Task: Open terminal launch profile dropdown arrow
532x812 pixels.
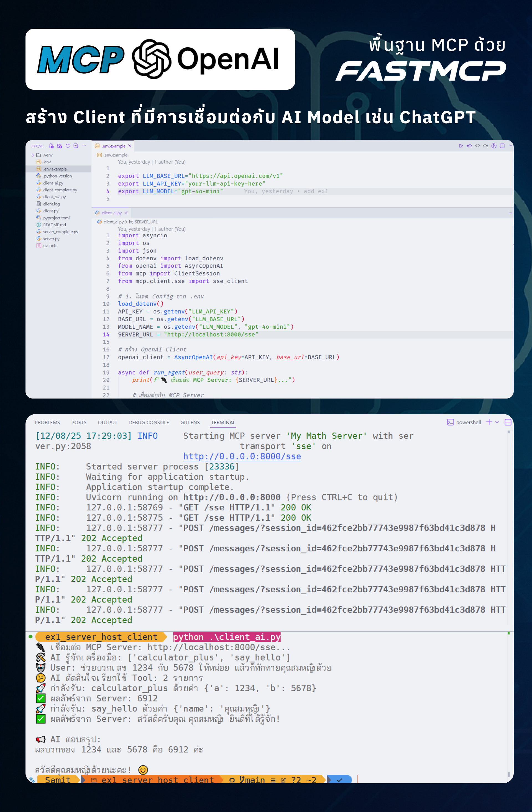Action: coord(497,422)
